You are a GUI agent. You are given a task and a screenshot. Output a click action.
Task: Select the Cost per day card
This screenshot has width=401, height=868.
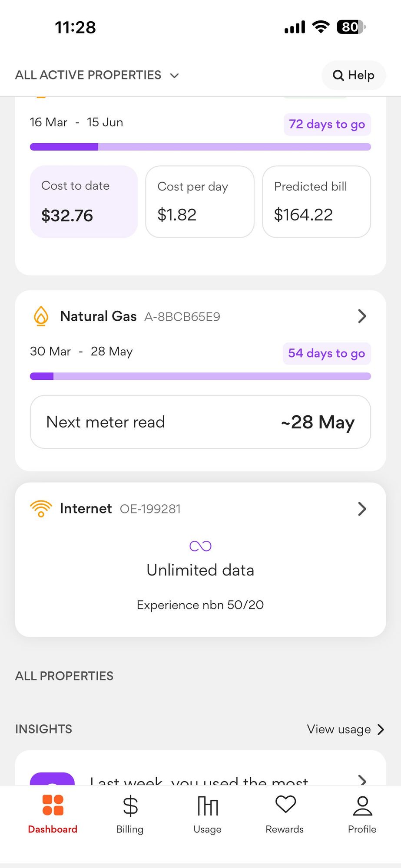200,202
